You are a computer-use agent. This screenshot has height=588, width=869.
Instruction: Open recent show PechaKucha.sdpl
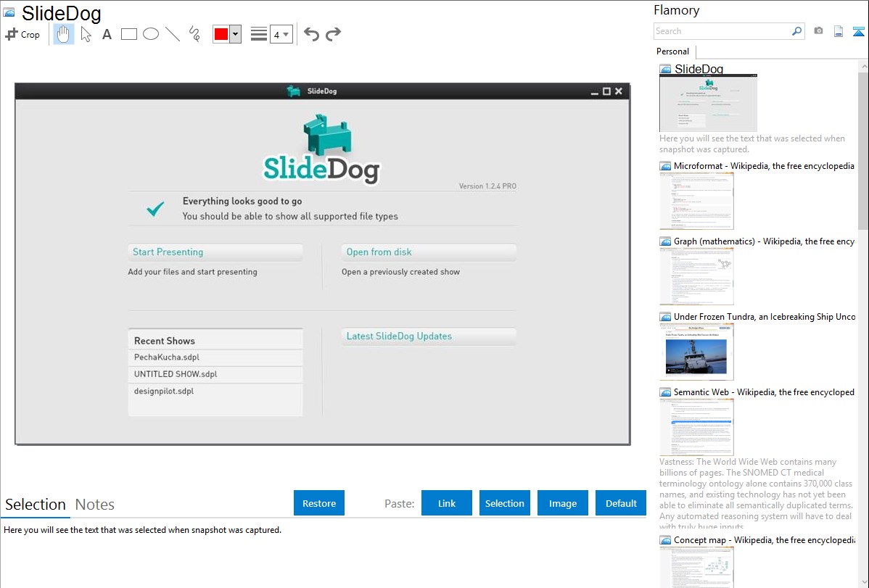click(215, 357)
